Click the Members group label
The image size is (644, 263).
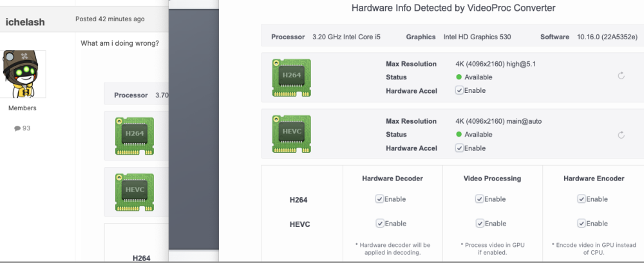[x=22, y=108]
